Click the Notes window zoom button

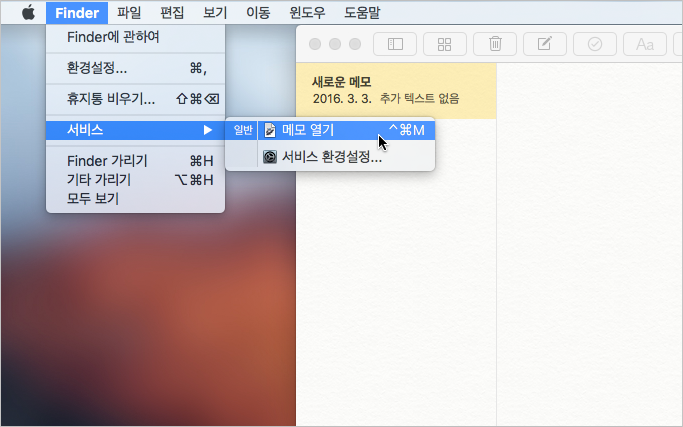pos(355,44)
